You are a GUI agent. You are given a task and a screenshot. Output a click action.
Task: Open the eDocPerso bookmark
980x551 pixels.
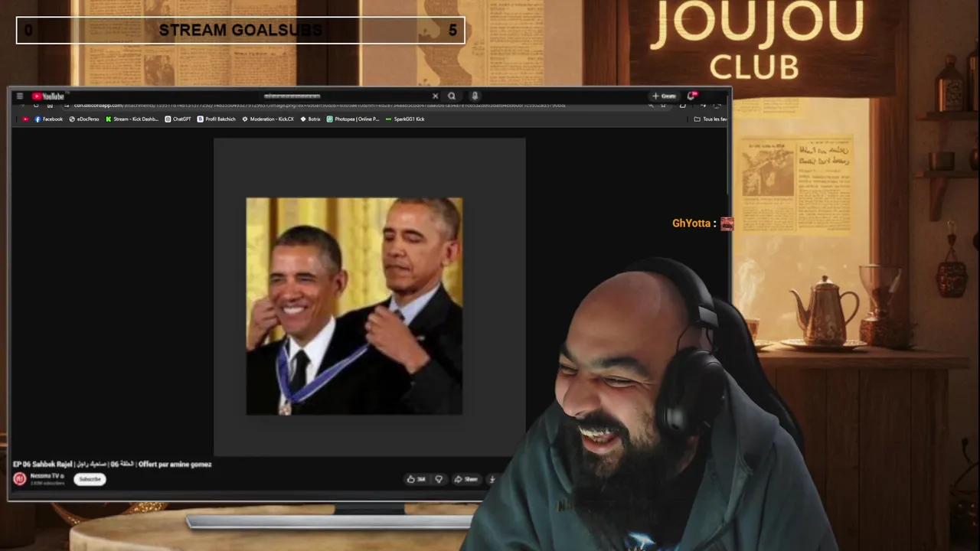click(84, 119)
